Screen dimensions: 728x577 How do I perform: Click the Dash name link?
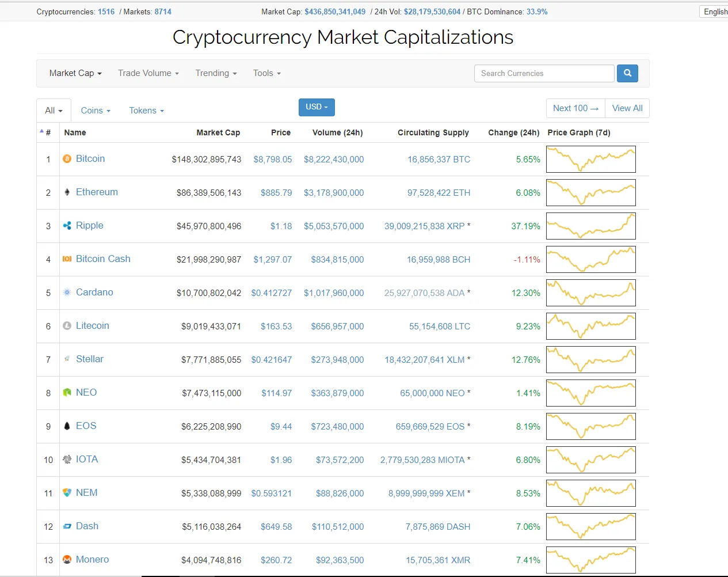click(87, 526)
